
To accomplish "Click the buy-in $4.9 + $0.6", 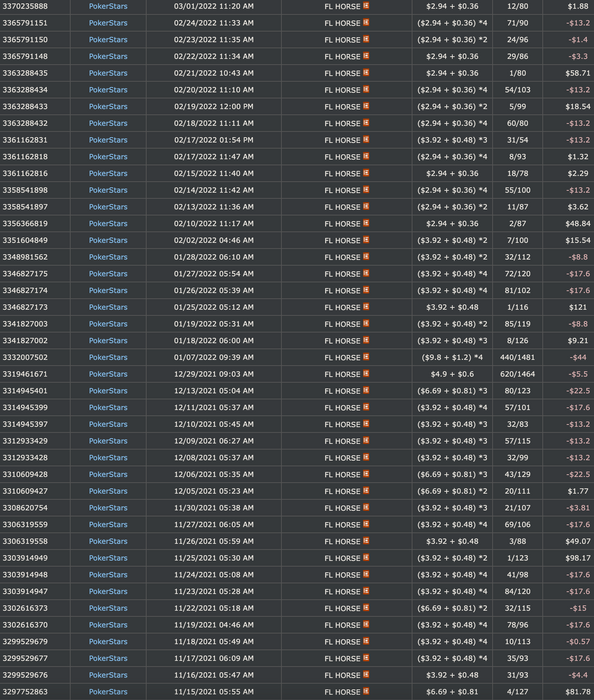I will point(452,374).
